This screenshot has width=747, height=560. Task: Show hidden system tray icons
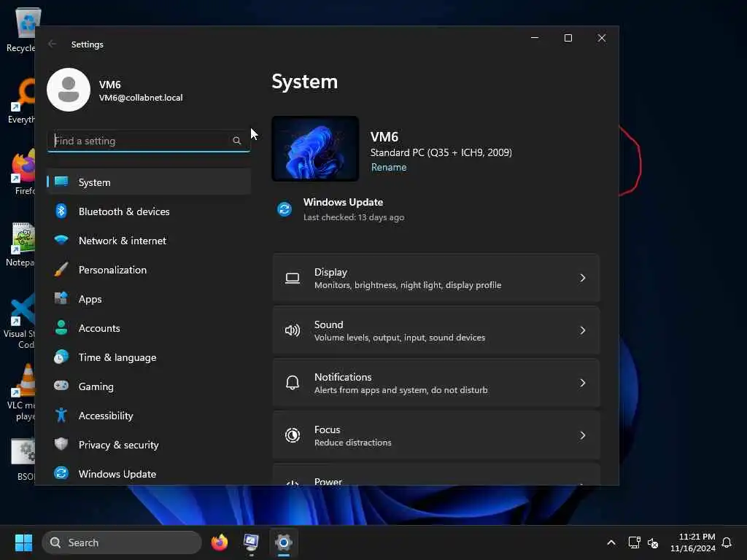click(611, 542)
